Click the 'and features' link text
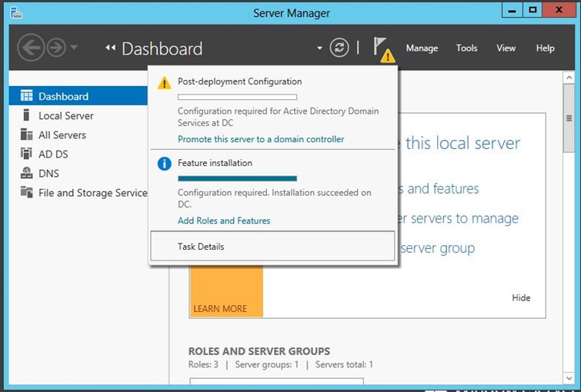The image size is (581, 392). click(443, 189)
